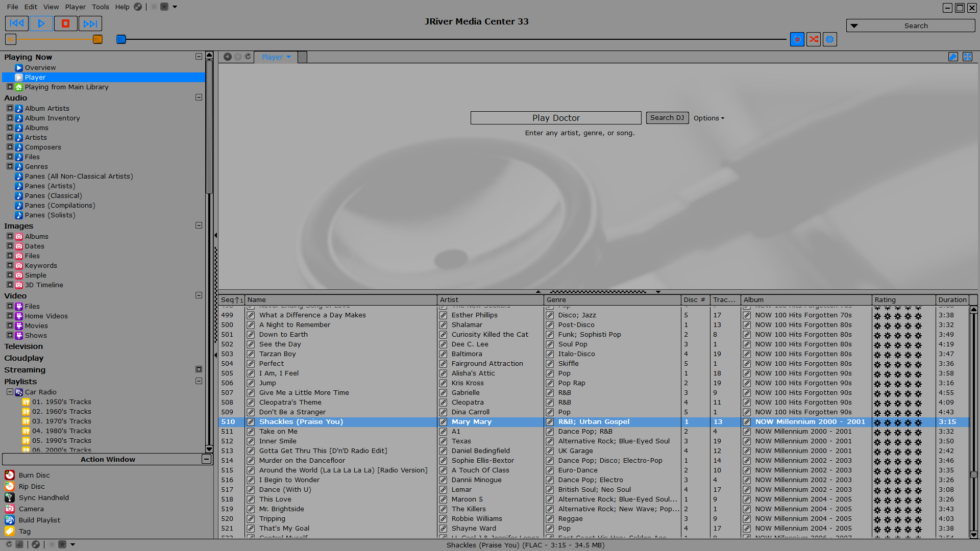Open the View menu
The width and height of the screenshot is (980, 551).
coord(51,7)
